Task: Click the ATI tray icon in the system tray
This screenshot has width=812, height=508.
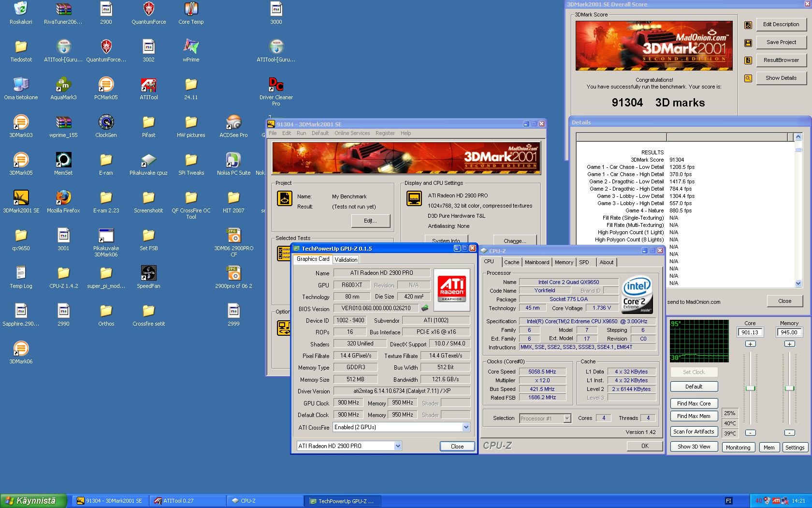Action: pos(776,501)
